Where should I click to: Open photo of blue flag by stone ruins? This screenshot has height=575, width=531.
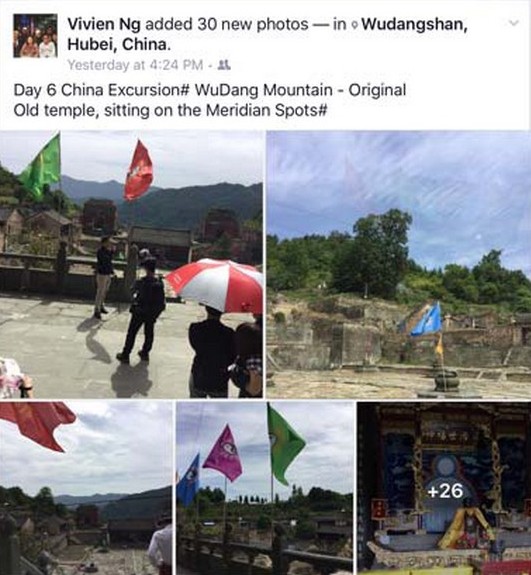click(x=399, y=264)
